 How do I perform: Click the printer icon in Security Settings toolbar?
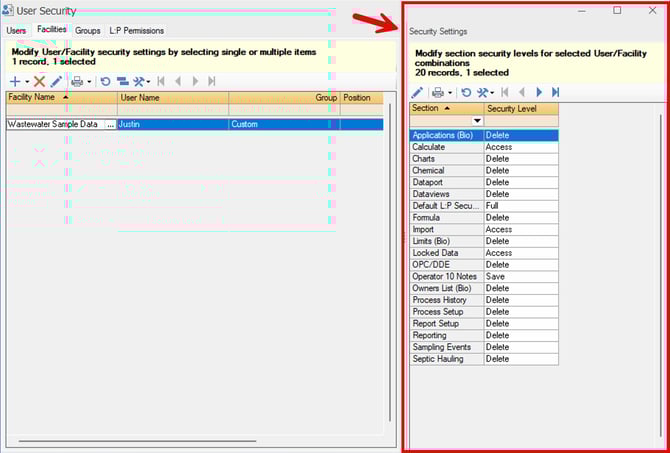click(x=438, y=92)
